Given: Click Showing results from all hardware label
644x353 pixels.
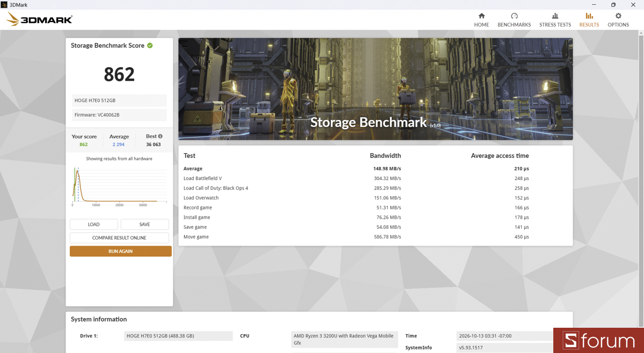Looking at the screenshot, I should coord(119,159).
